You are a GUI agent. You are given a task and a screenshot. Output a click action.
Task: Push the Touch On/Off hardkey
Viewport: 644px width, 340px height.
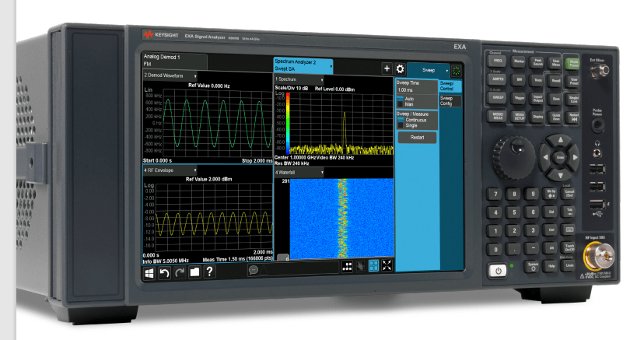point(569,248)
